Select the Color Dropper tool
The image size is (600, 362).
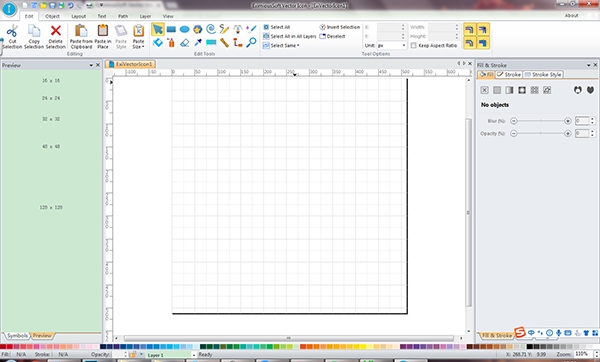[197, 42]
